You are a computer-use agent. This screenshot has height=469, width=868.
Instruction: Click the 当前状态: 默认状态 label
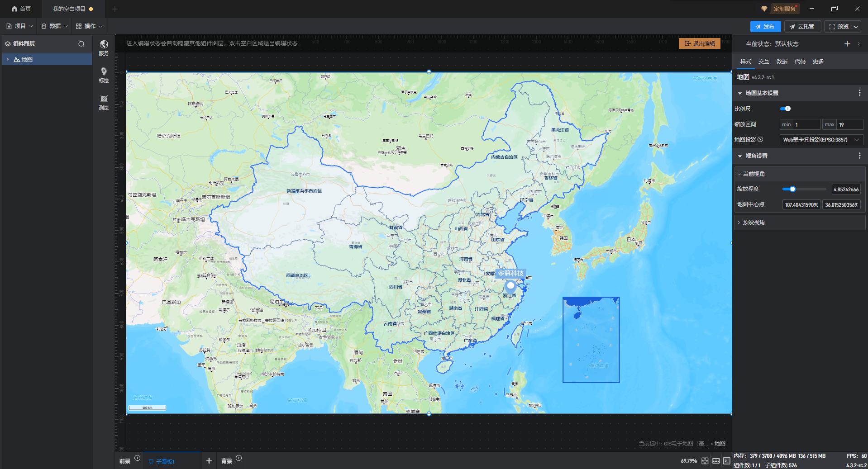772,44
